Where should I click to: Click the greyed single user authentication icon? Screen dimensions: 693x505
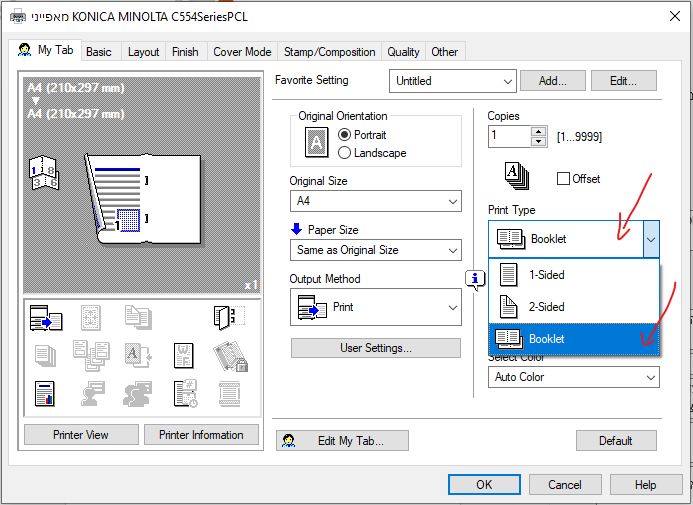[93, 393]
